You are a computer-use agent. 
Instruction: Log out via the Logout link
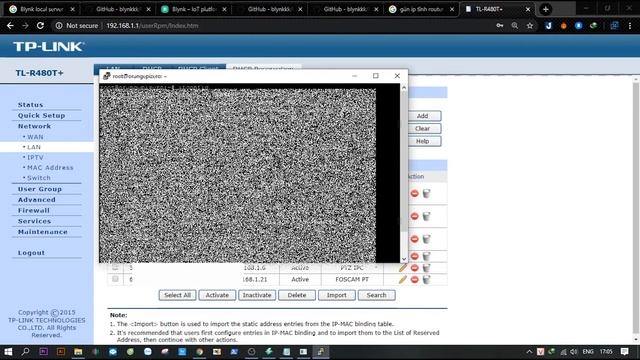31,253
